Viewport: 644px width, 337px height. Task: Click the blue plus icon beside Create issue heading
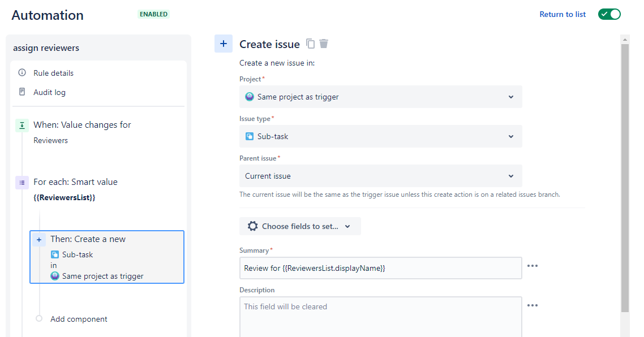coord(223,44)
